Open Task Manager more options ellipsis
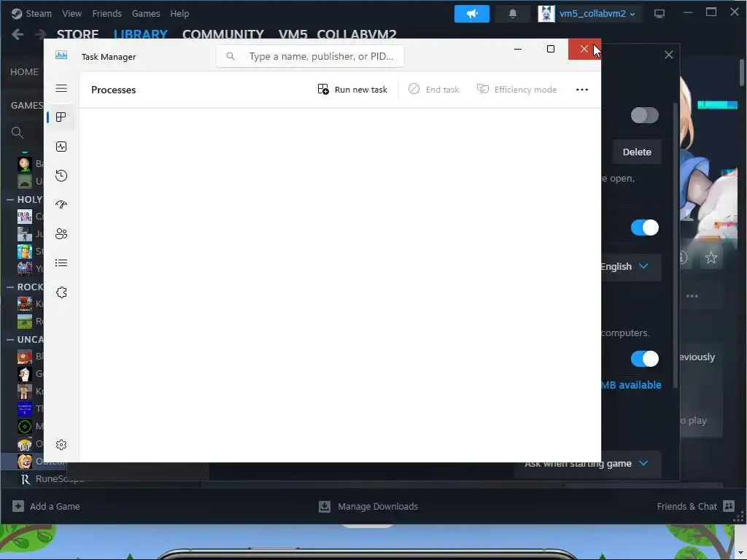Screen dimensions: 747x560 coord(581,90)
